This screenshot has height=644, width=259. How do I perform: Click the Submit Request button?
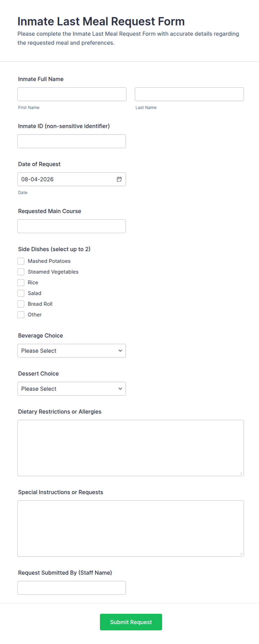click(x=131, y=622)
